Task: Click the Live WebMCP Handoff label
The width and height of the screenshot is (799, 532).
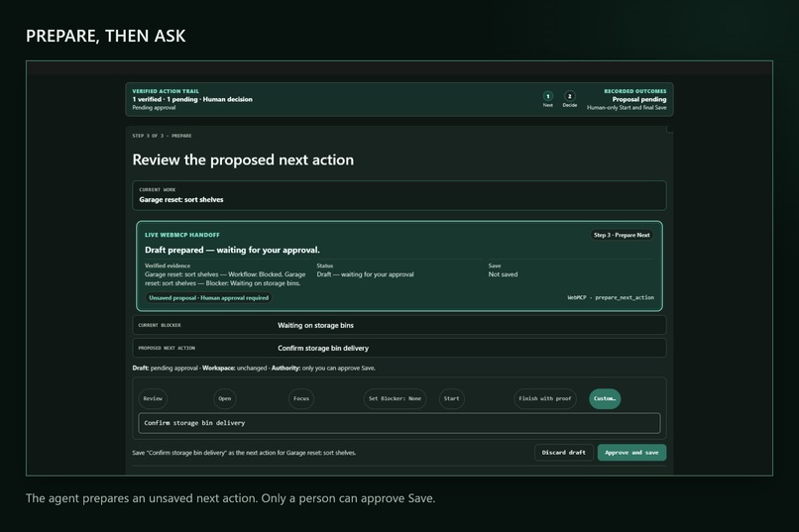Action: [x=182, y=235]
